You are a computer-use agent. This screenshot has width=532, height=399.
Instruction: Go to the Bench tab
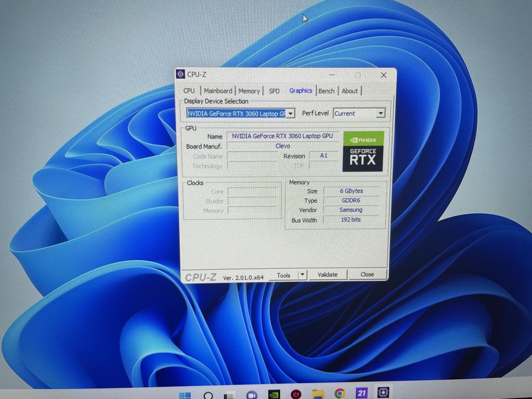[327, 91]
